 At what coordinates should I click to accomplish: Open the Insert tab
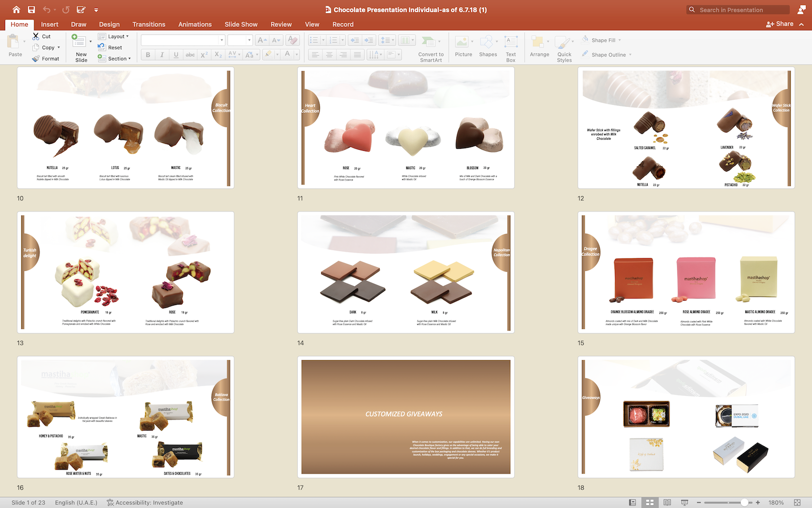point(50,24)
